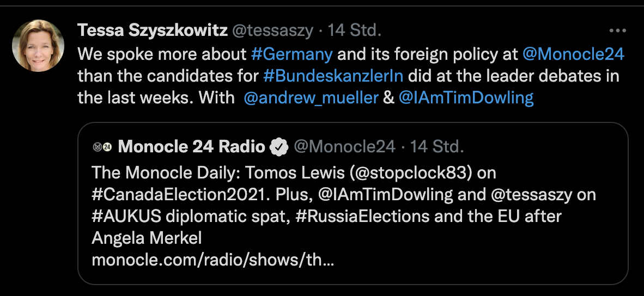The width and height of the screenshot is (644, 296).
Task: Open the three-dot more options menu
Action: 617,30
